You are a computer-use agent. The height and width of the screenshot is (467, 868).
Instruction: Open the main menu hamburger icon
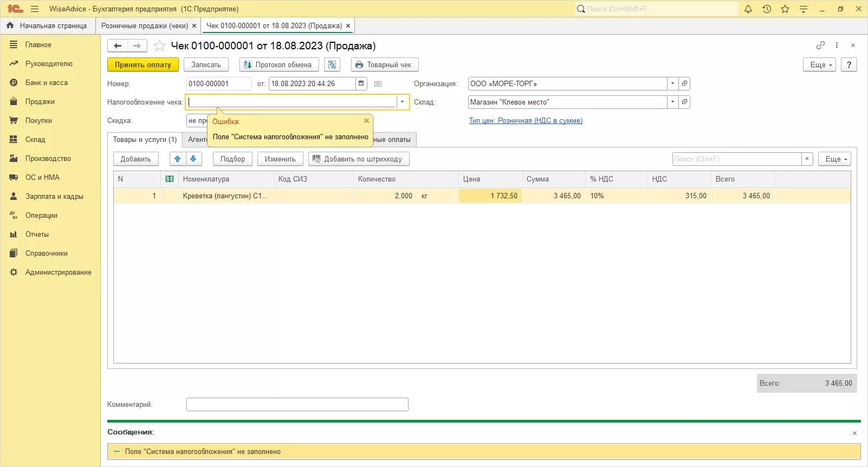coord(35,9)
